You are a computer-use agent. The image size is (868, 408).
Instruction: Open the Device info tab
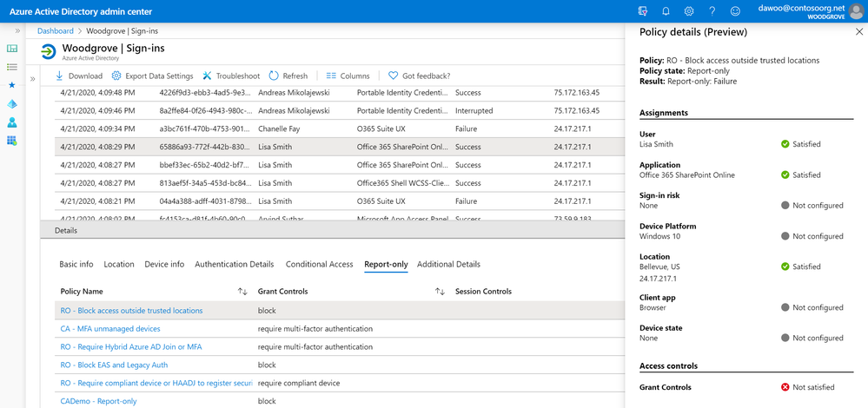coord(164,264)
